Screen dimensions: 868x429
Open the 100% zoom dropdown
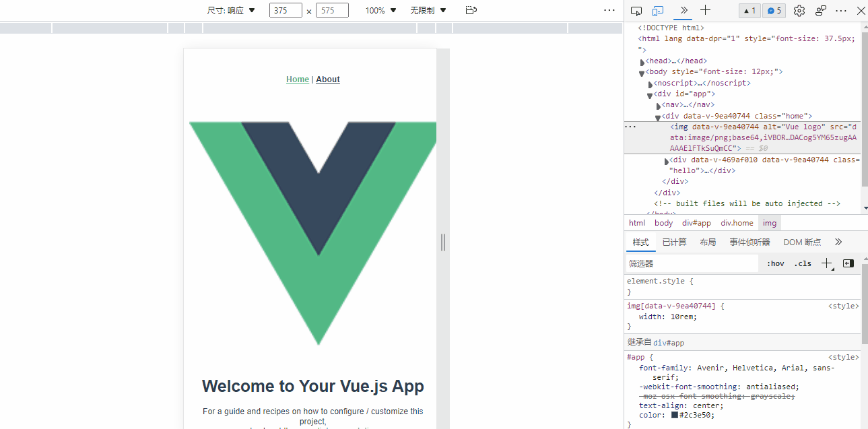click(x=381, y=11)
